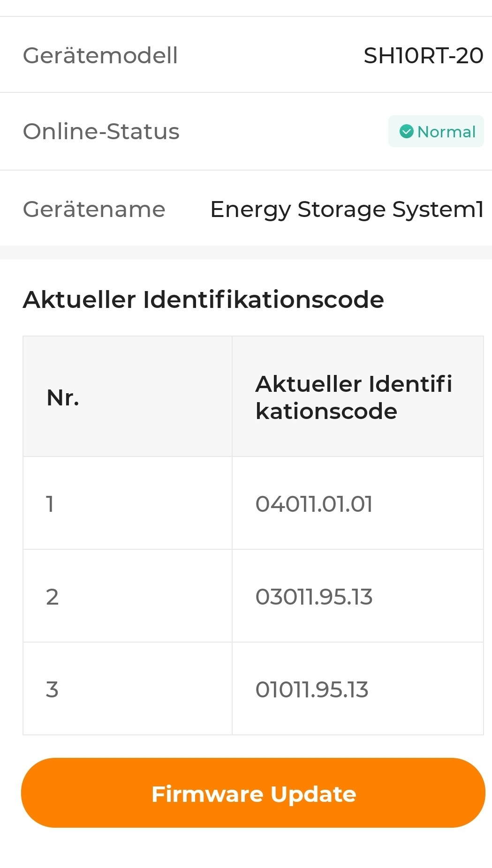Tap row number 2 in the table
Image resolution: width=492 pixels, height=868 pixels.
pyautogui.click(x=52, y=597)
